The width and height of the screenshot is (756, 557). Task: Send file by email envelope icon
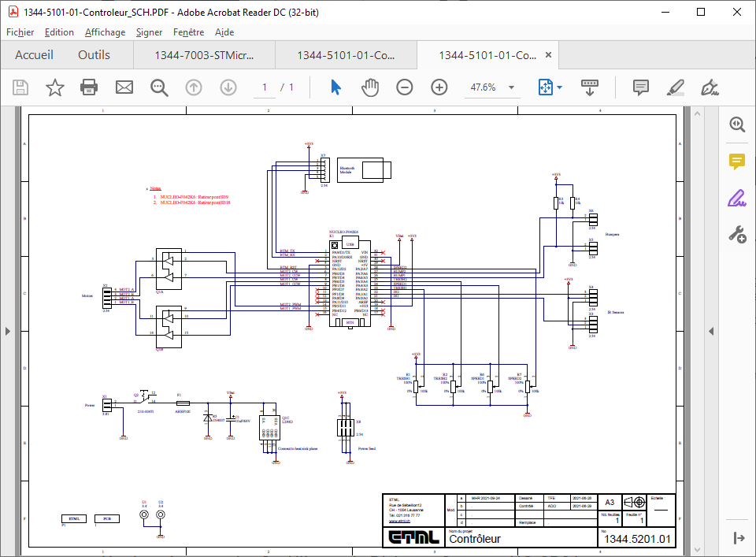click(124, 87)
